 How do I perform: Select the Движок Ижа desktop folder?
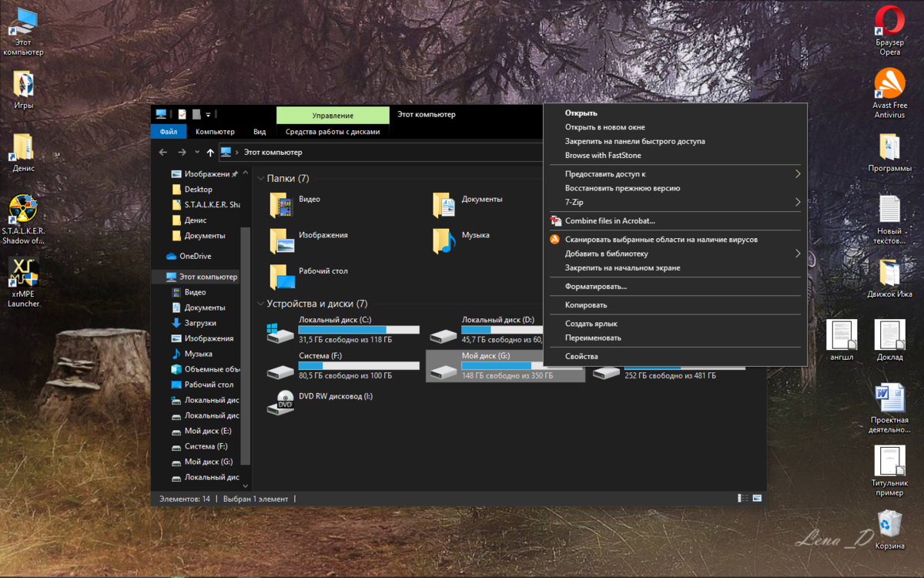(x=889, y=277)
